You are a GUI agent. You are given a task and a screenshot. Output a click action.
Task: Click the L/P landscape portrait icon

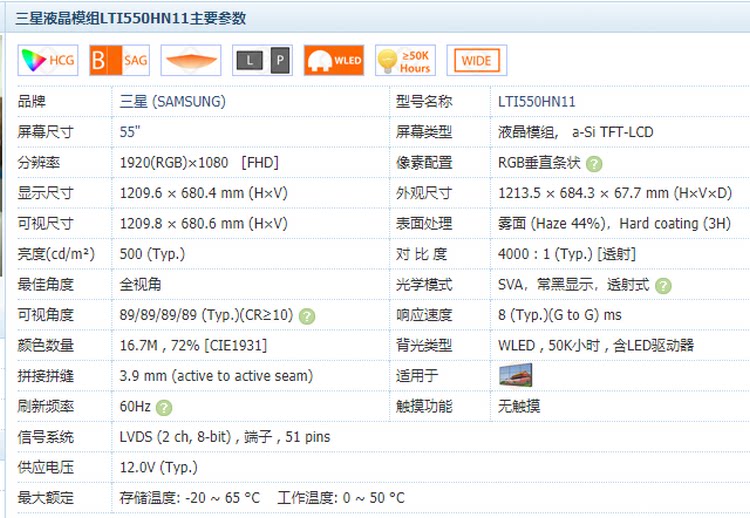(x=262, y=60)
